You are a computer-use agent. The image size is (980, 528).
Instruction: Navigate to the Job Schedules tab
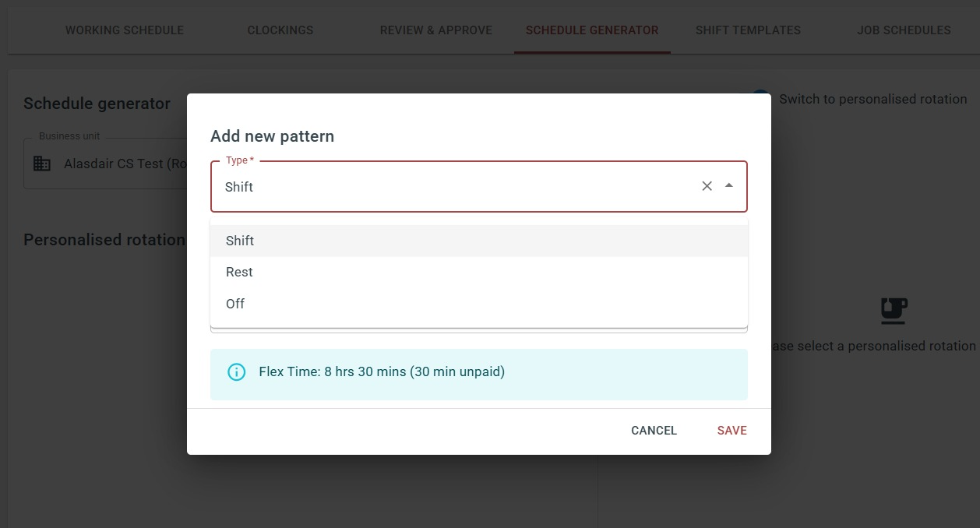904,30
